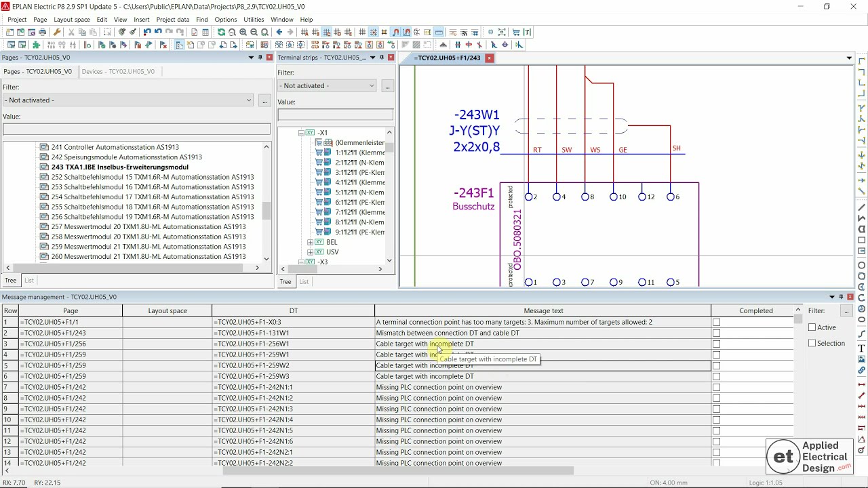Image resolution: width=868 pixels, height=488 pixels.
Task: Click the '...' button next to Pages filter
Action: 264,100
